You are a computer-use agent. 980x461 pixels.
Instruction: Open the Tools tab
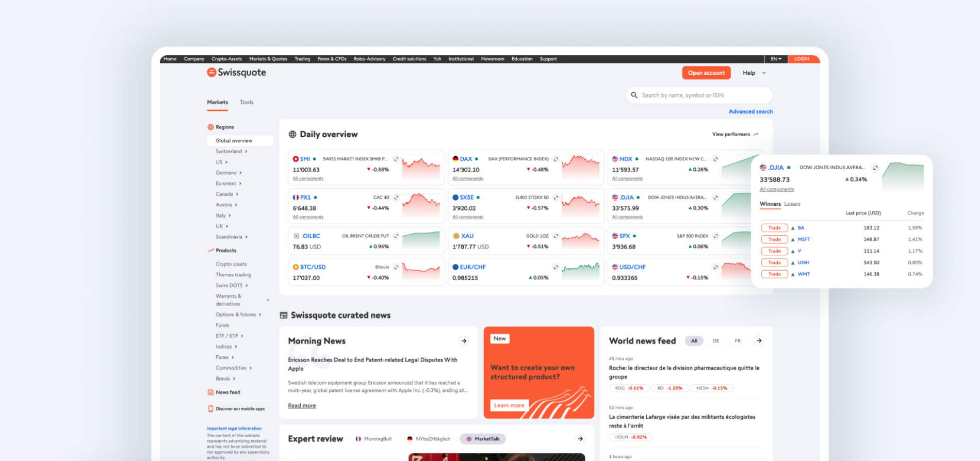247,102
